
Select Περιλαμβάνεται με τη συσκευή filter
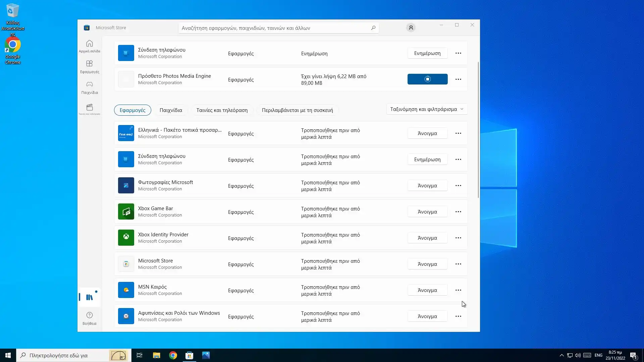[297, 110]
